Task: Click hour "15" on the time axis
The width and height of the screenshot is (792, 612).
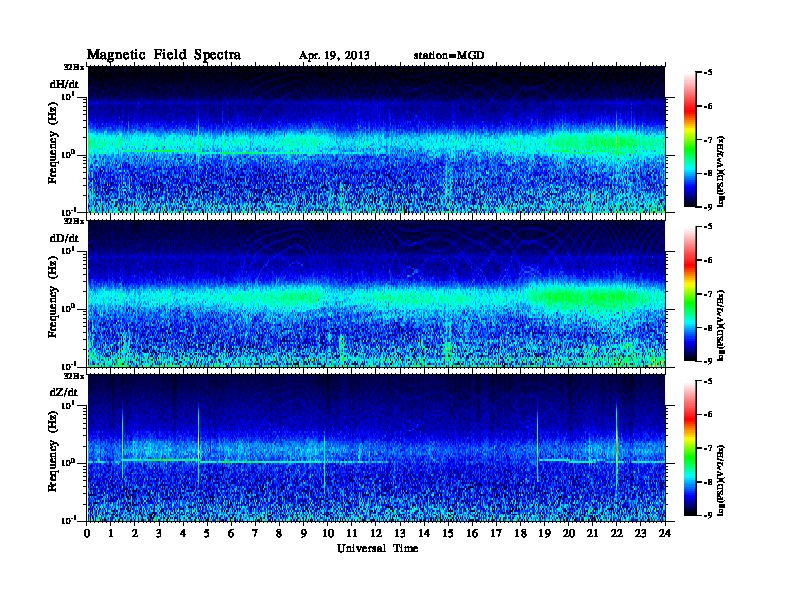Action: pos(448,534)
